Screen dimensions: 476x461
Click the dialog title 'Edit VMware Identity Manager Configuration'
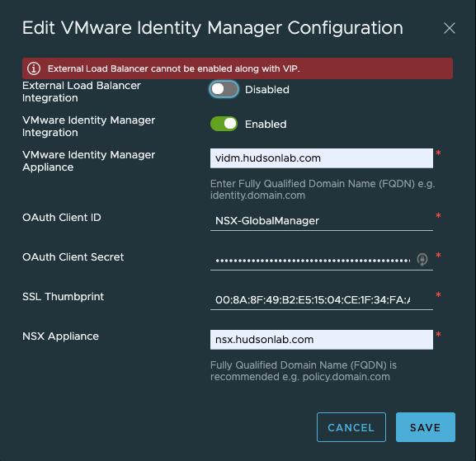tap(213, 28)
